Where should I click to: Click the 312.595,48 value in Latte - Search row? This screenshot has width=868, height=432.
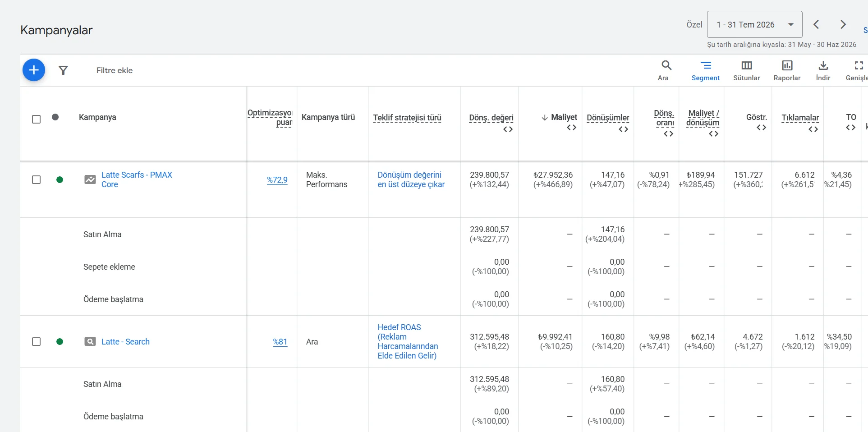[489, 337]
